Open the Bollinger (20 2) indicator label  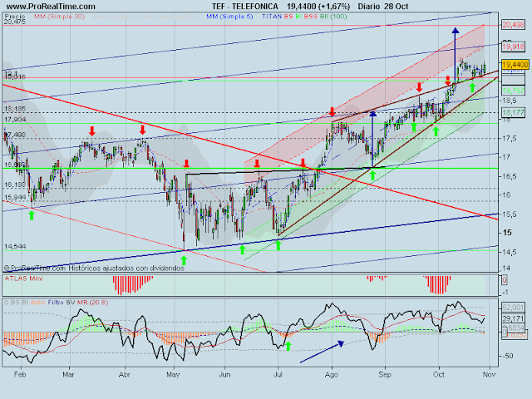click(146, 17)
